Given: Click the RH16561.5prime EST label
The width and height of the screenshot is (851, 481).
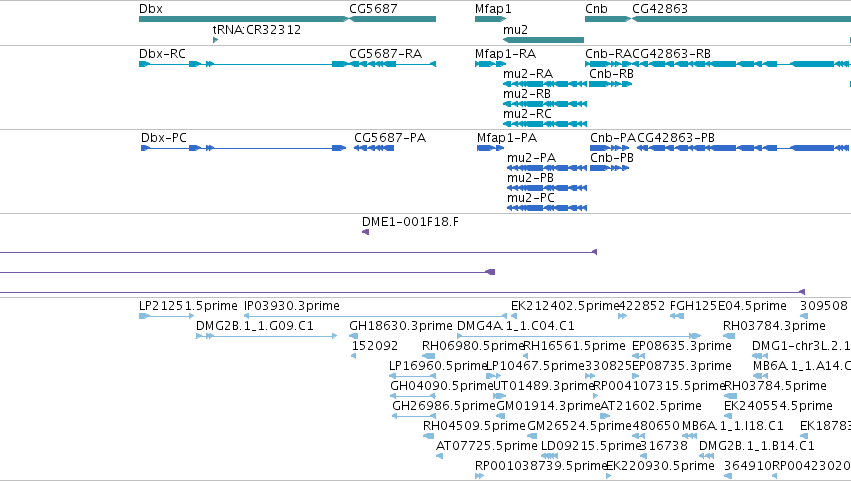Looking at the screenshot, I should 574,346.
